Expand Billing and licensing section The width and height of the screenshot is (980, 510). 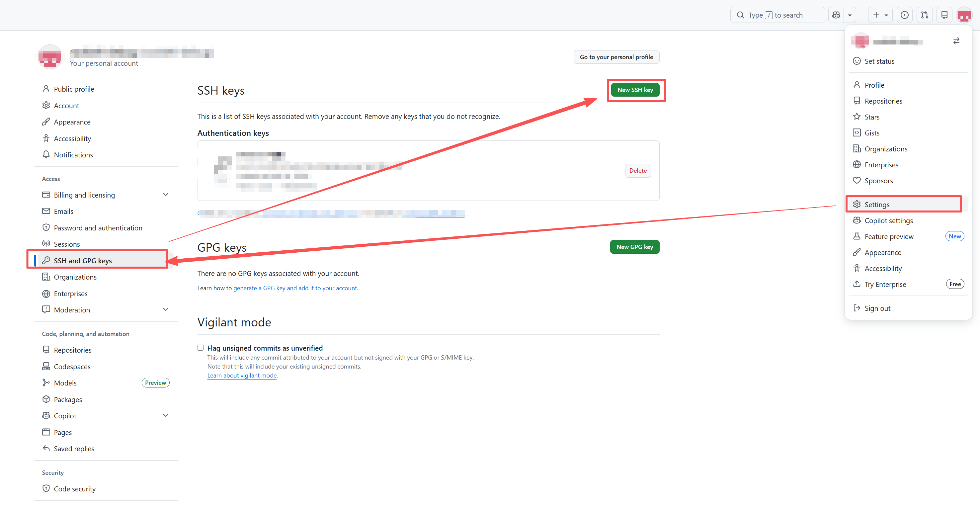[x=165, y=195]
